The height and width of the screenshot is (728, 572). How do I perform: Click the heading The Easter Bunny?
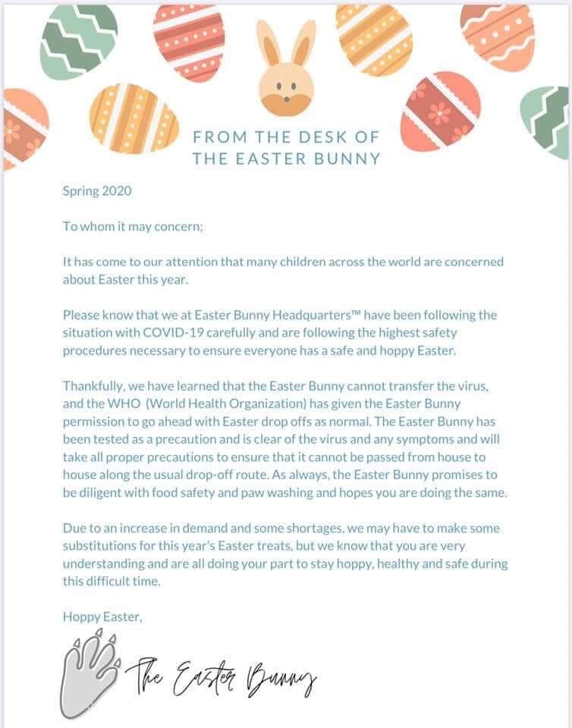point(287,158)
